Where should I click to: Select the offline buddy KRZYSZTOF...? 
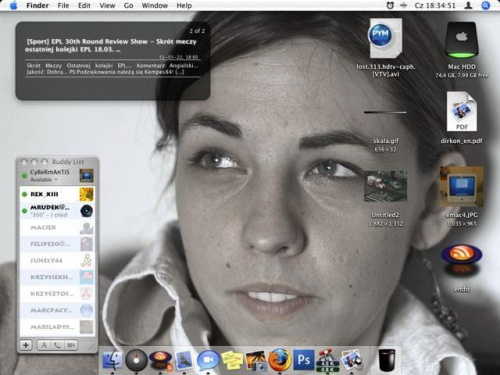pos(57,294)
